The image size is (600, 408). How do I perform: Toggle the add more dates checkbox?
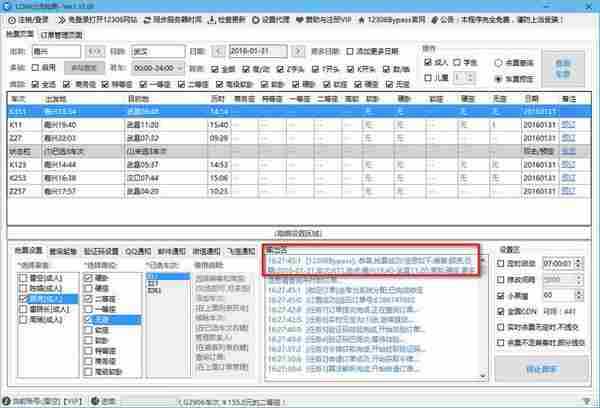(349, 51)
